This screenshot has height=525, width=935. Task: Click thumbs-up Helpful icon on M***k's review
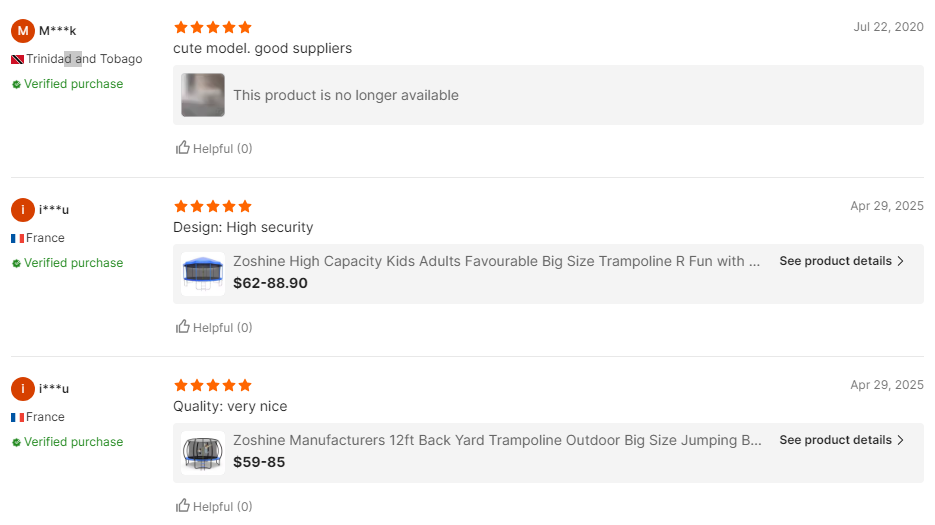point(183,148)
